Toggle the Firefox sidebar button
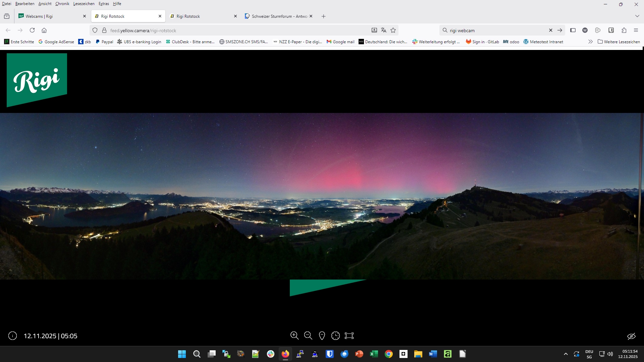644x362 pixels. click(x=573, y=31)
